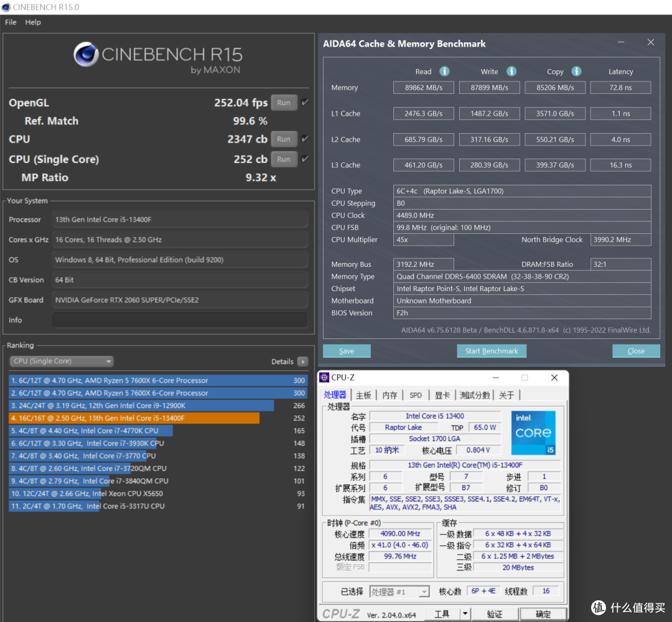Click the Copy info icon in AIDA64

click(x=576, y=71)
